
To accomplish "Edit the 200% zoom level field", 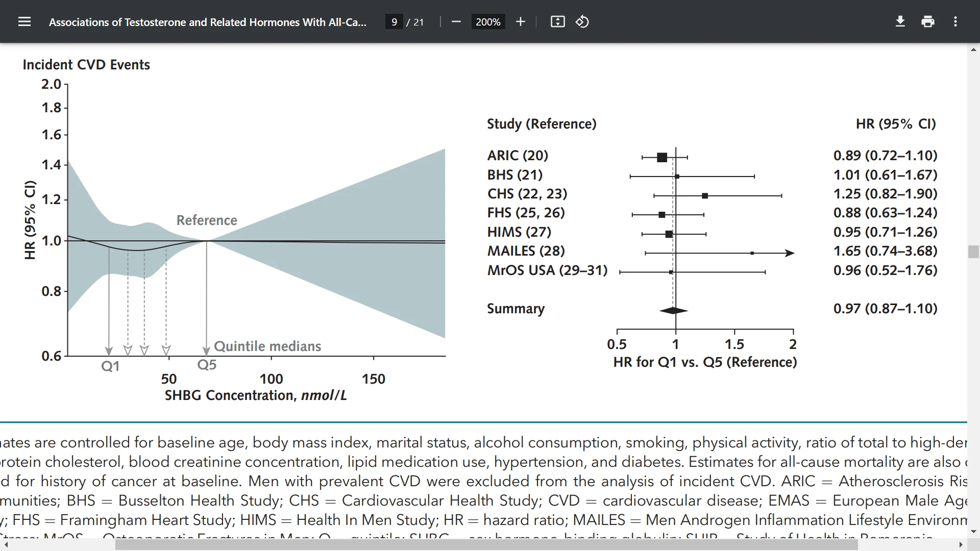I will tap(488, 22).
